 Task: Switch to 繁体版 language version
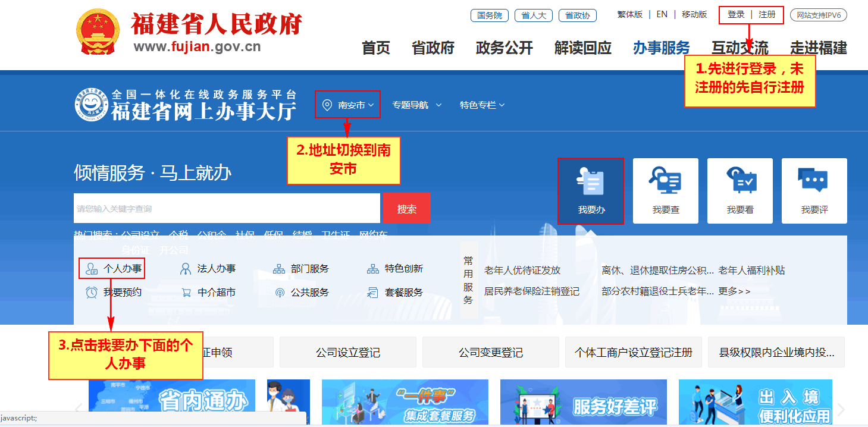point(630,15)
